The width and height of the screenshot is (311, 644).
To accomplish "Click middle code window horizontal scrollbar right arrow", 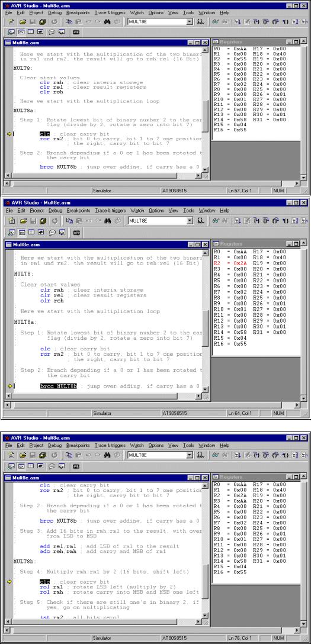I will point(199,395).
